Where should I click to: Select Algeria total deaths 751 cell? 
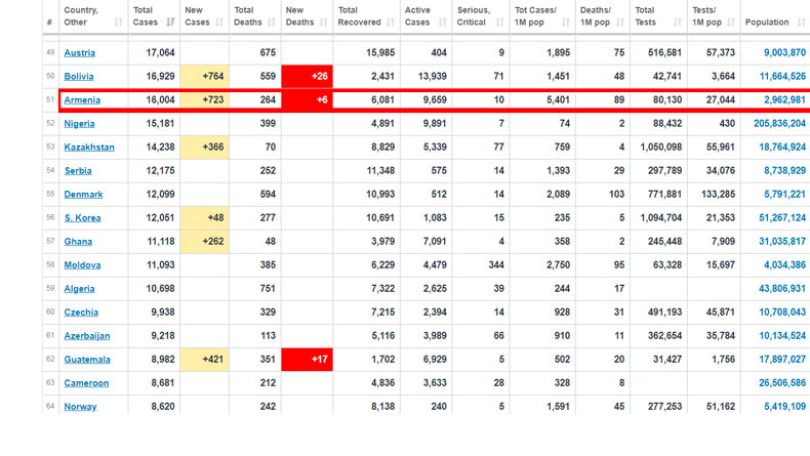click(255, 289)
